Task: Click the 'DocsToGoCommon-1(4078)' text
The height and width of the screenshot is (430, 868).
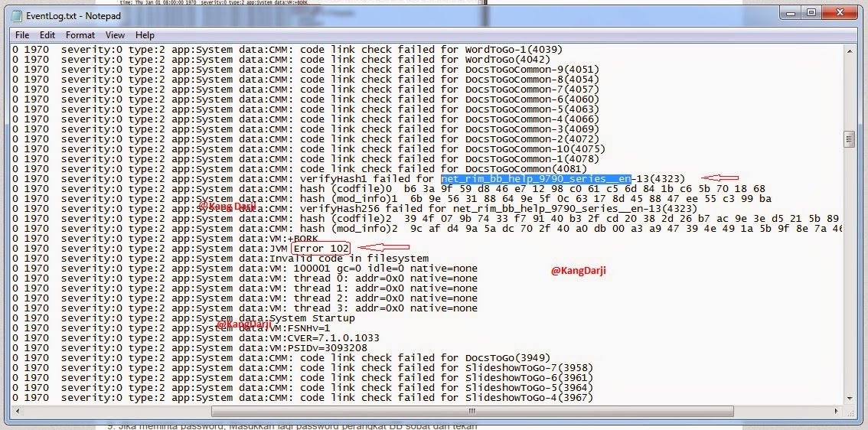Action: click(x=533, y=159)
